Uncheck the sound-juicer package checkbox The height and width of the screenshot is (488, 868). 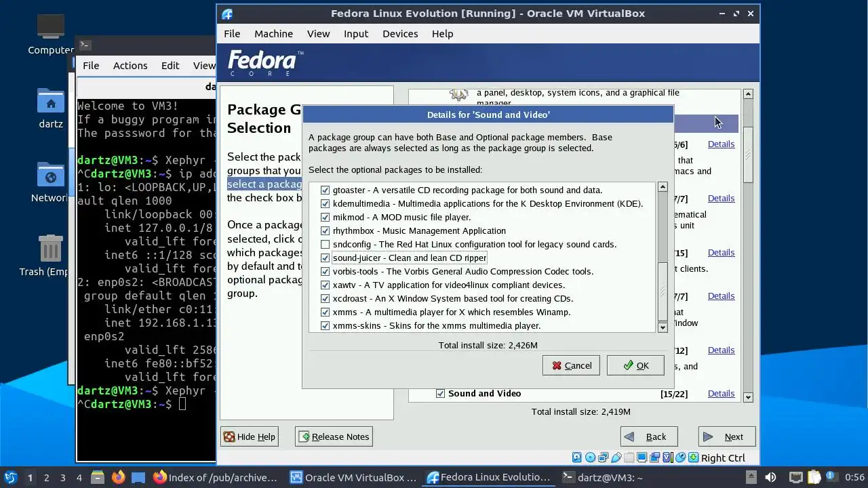pyautogui.click(x=325, y=258)
